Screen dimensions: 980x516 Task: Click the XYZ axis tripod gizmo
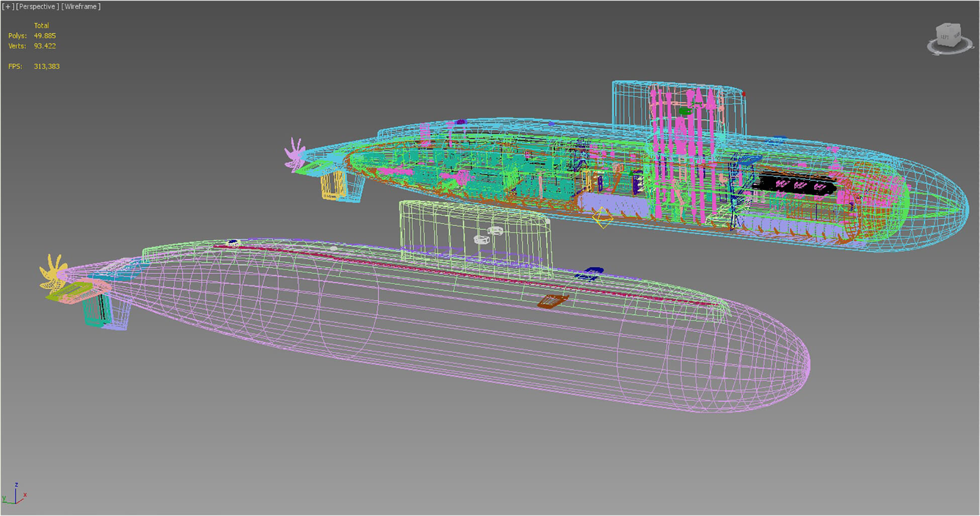pos(14,494)
